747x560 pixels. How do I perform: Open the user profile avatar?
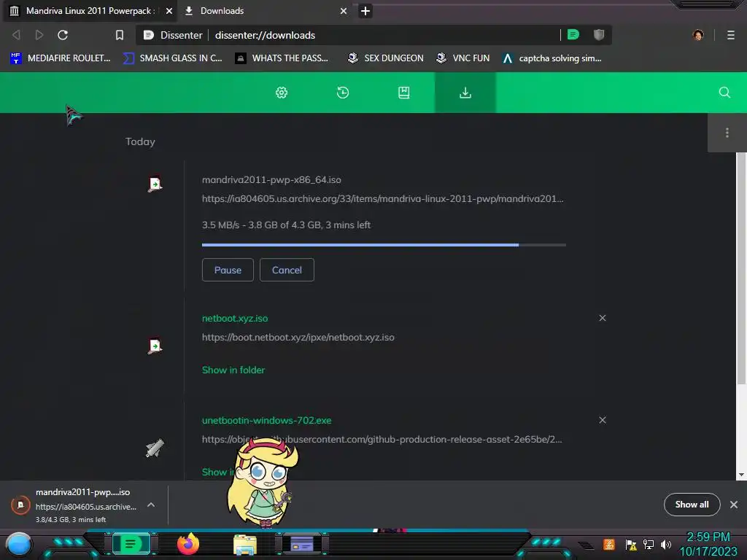[698, 35]
